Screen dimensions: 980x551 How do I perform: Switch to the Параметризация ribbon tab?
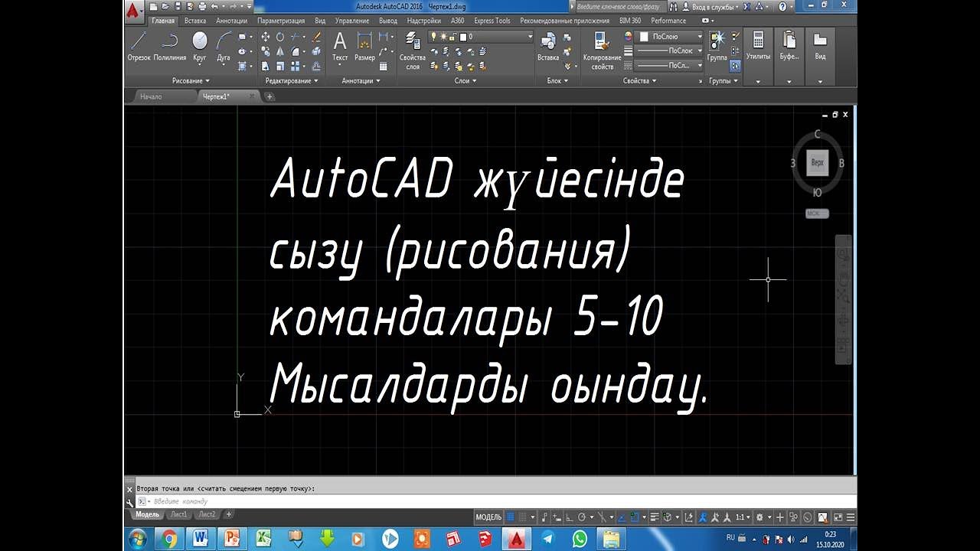pyautogui.click(x=281, y=21)
